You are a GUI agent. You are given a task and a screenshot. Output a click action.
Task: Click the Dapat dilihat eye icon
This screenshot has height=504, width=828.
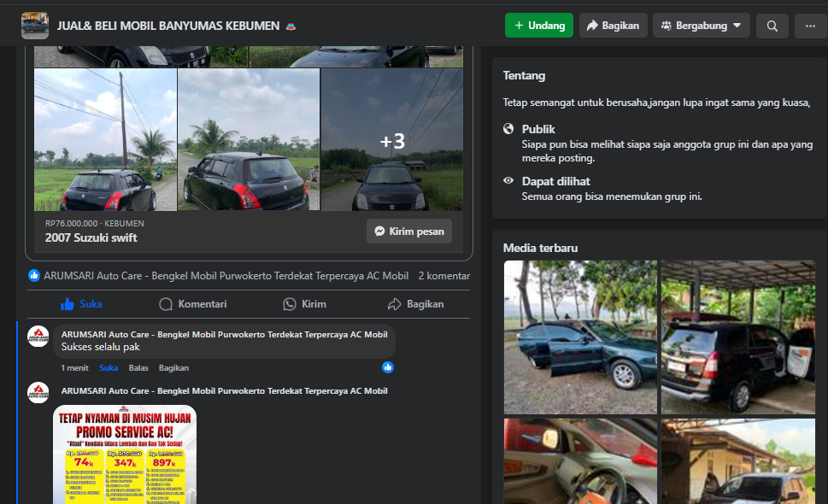pyautogui.click(x=508, y=180)
